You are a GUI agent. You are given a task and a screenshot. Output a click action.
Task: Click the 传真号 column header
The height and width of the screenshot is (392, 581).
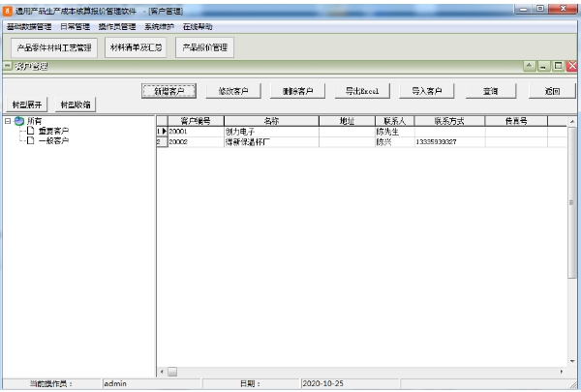coord(516,121)
